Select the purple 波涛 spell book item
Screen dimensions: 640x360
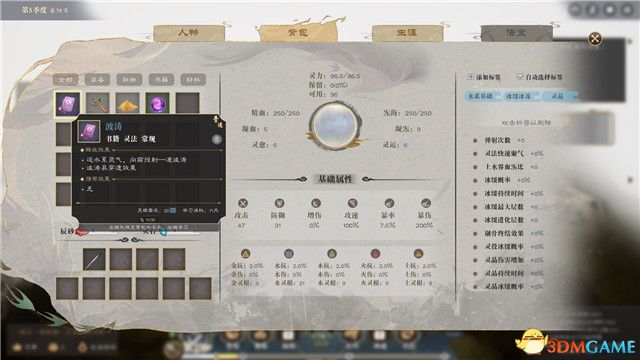pos(67,104)
